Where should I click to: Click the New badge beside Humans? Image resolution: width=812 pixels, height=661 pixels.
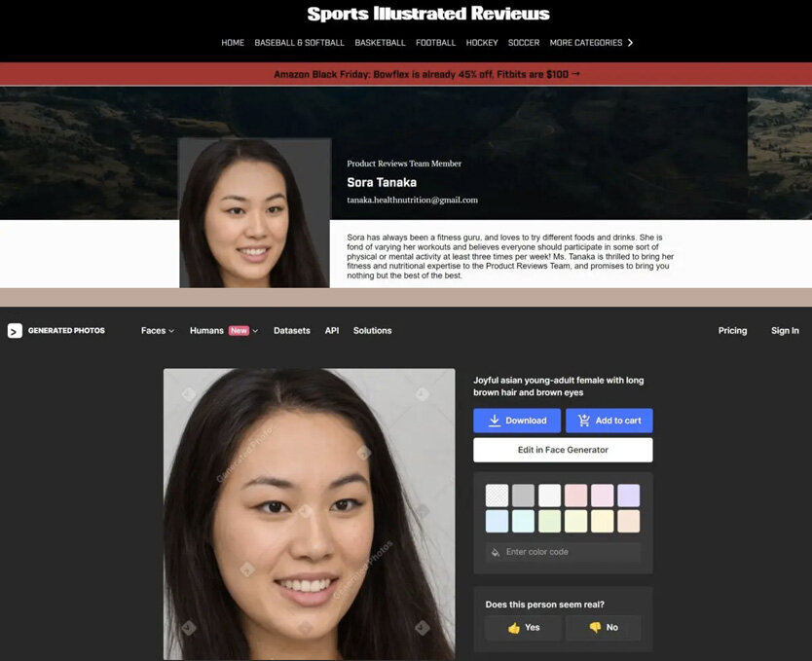coord(239,331)
